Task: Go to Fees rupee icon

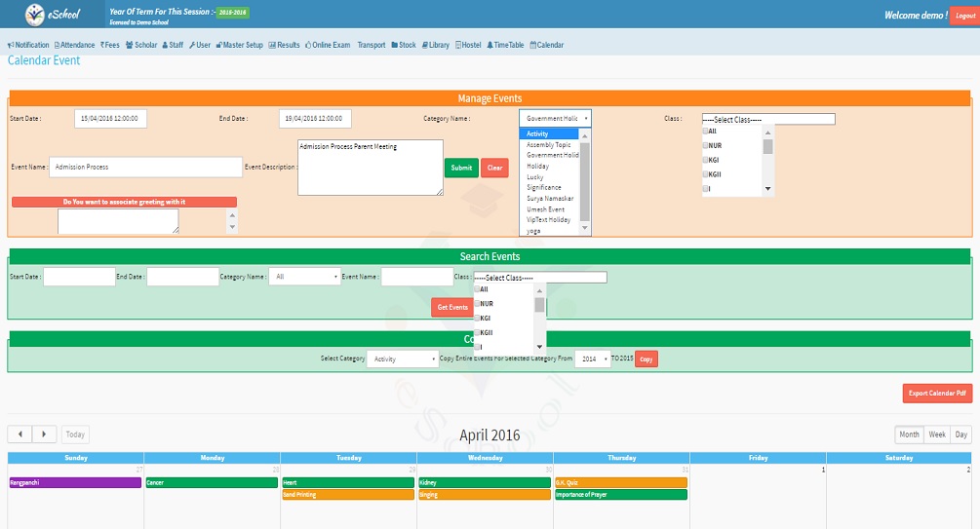Action: point(102,45)
